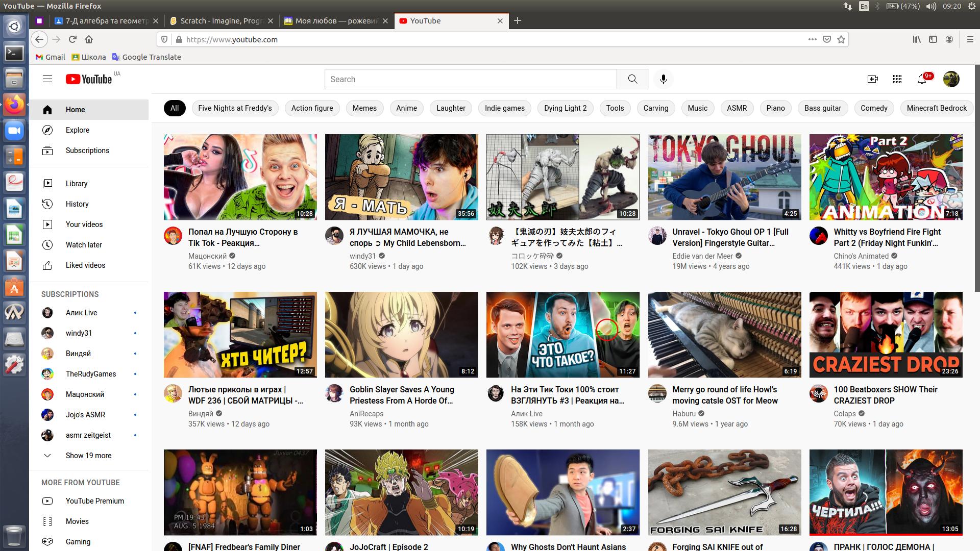The width and height of the screenshot is (980, 551).
Task: Select the Memes filter chip
Action: click(x=364, y=108)
